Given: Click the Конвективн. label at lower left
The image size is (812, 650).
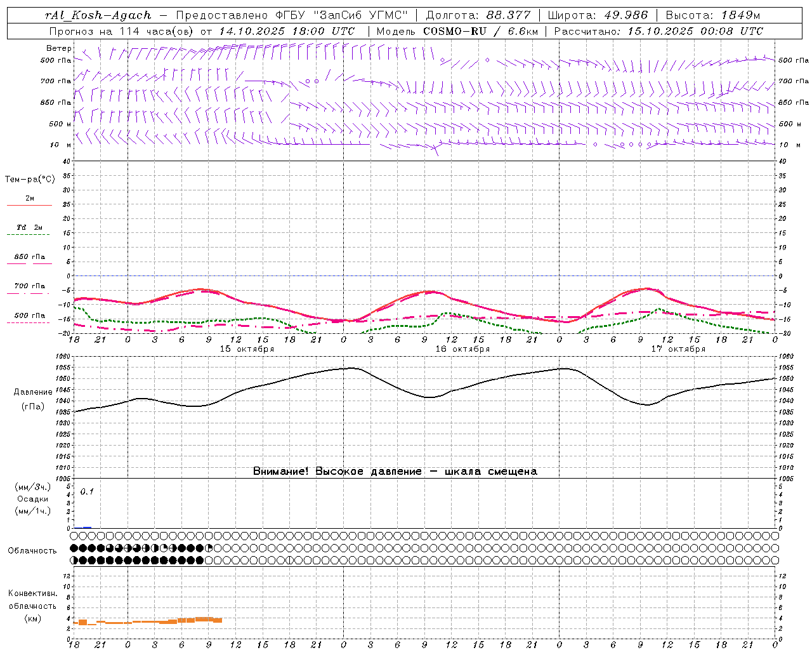Looking at the screenshot, I should pyautogui.click(x=33, y=594).
